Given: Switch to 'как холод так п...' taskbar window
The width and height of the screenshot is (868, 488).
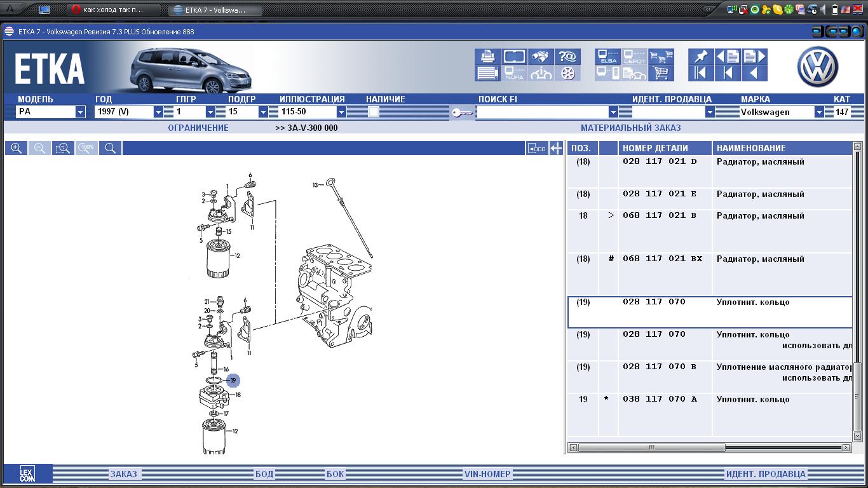Looking at the screenshot, I should tap(113, 10).
